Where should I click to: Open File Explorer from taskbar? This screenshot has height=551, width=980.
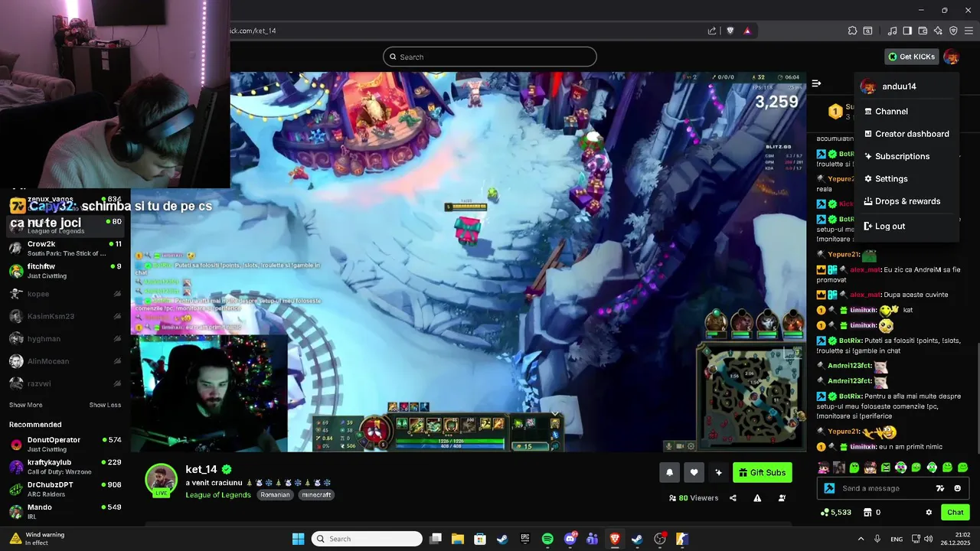tap(457, 539)
